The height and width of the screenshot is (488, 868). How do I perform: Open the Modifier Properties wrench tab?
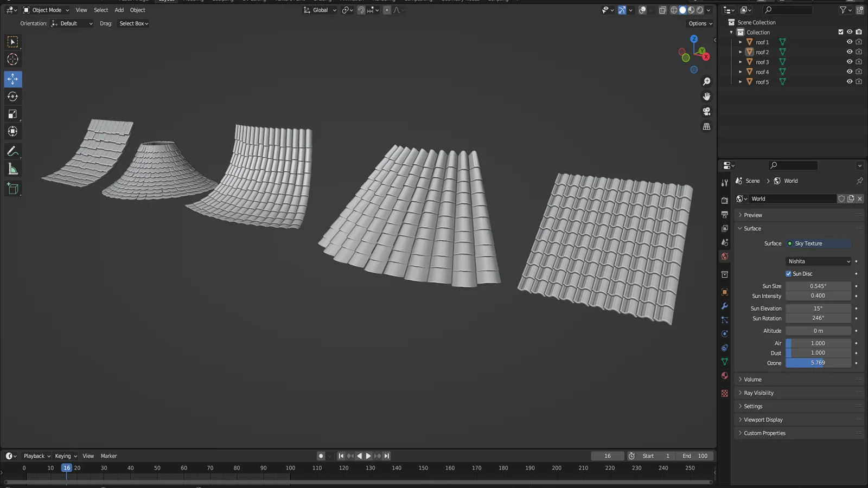725,306
